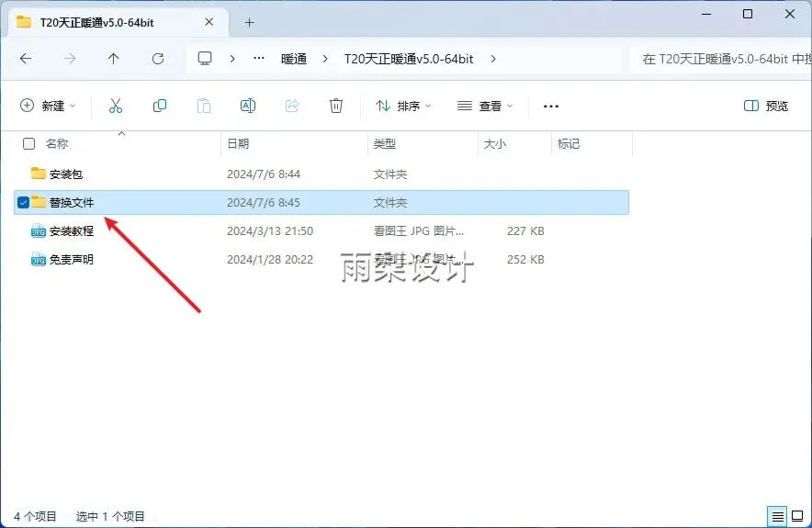Toggle the select-all checkbox beside 名称
The height and width of the screenshot is (528, 812).
[29, 143]
